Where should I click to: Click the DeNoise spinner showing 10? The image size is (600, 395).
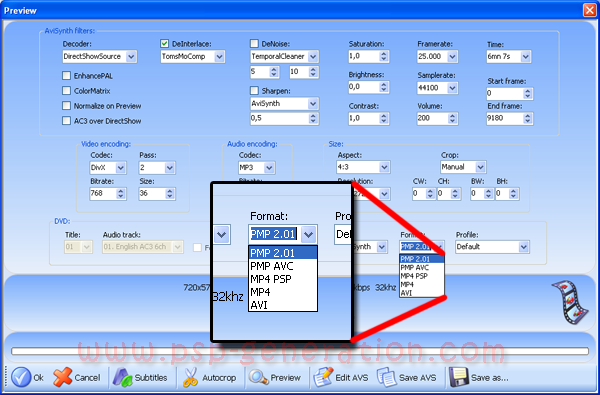313,72
